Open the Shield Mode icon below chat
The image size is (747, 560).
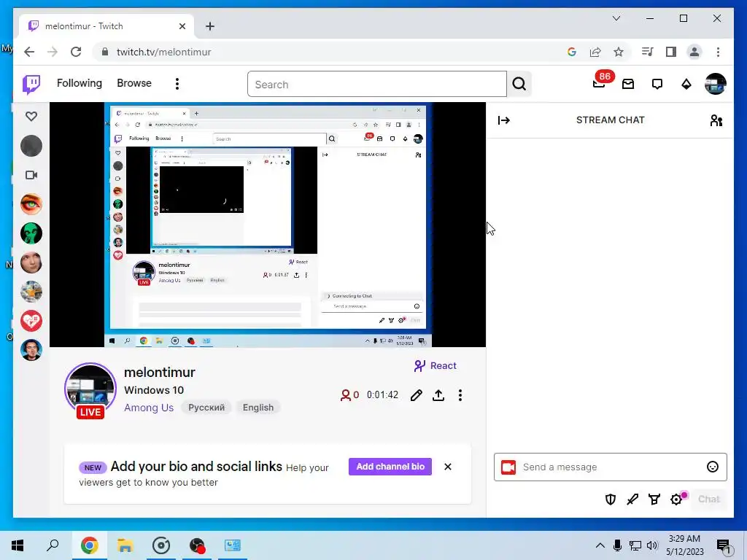[611, 499]
